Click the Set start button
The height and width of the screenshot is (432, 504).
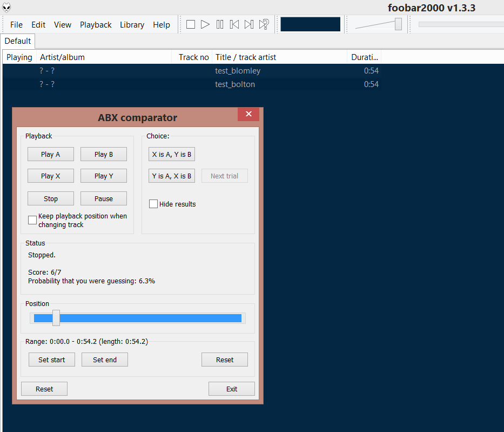point(52,360)
